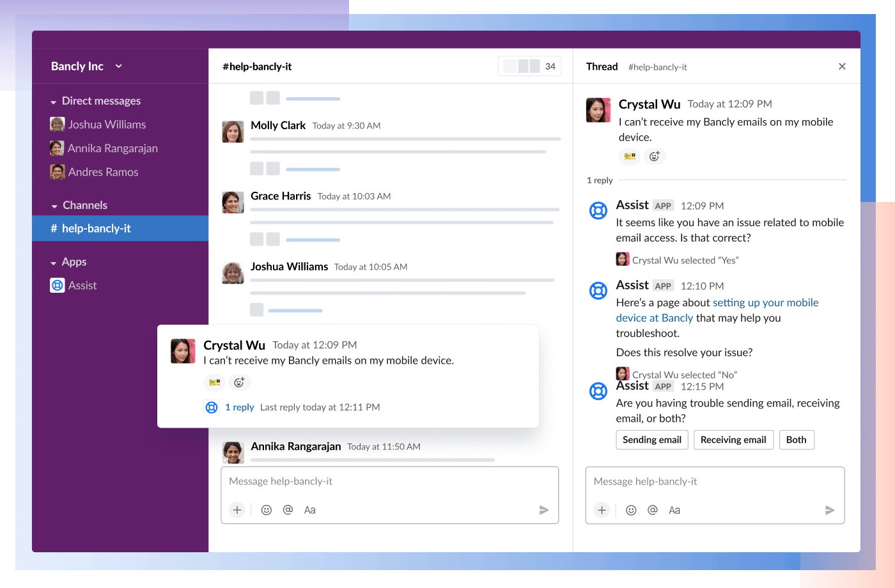This screenshot has width=895, height=588.
Task: Click the Assist bot avatar in the thread
Action: tap(598, 210)
